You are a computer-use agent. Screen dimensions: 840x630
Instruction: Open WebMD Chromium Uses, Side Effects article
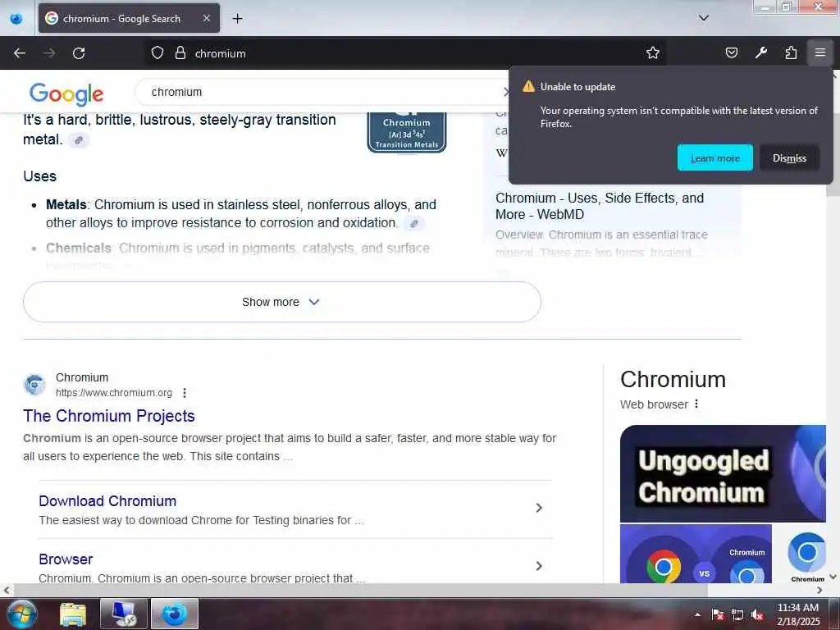pyautogui.click(x=600, y=206)
